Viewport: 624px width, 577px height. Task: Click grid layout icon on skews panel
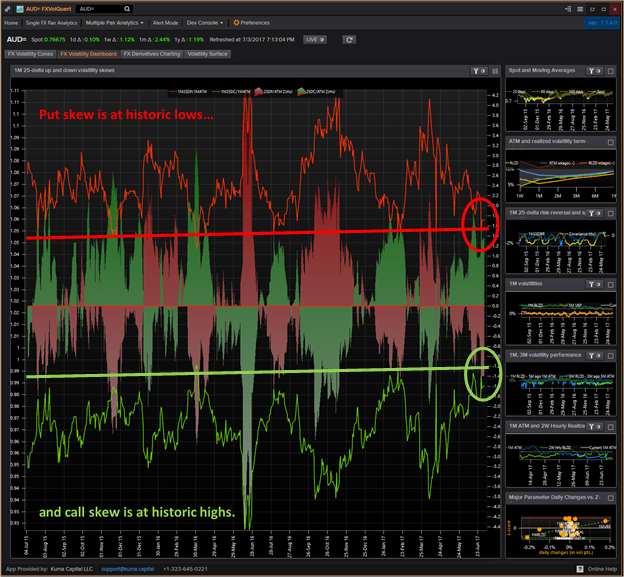[495, 71]
